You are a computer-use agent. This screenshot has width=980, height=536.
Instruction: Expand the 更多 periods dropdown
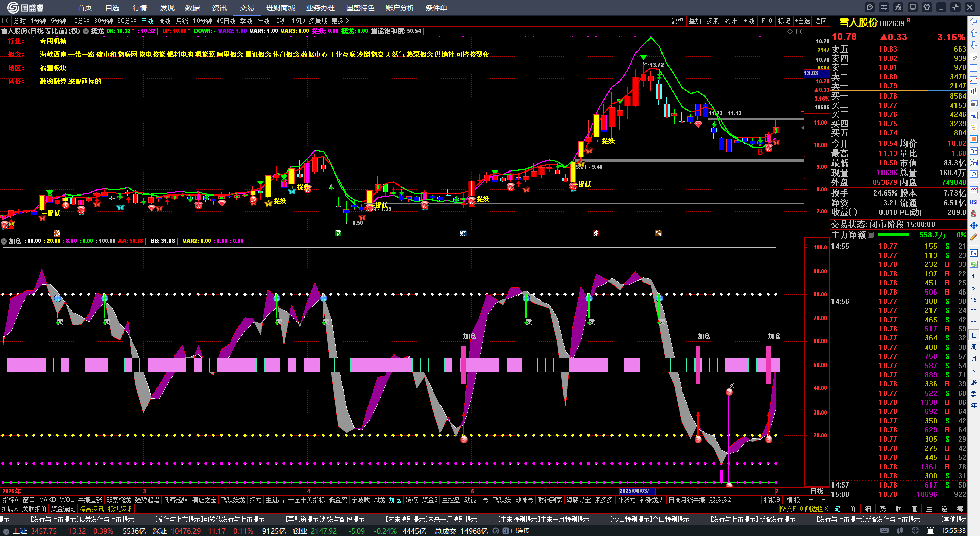340,21
